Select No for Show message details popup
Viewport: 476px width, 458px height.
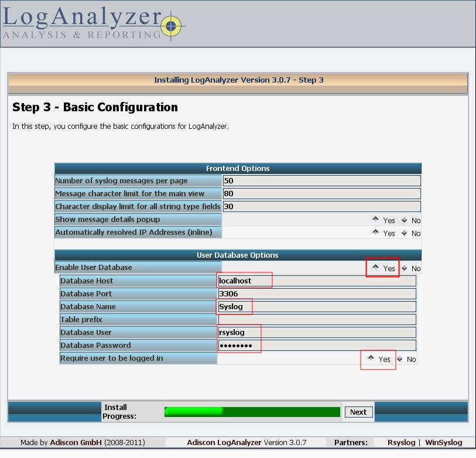pyautogui.click(x=404, y=220)
